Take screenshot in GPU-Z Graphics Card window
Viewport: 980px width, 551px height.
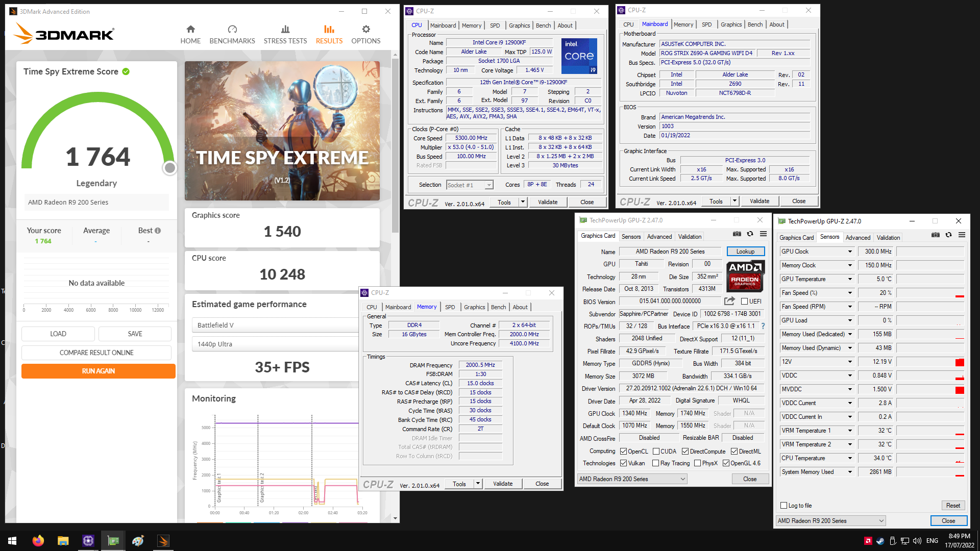tap(737, 234)
